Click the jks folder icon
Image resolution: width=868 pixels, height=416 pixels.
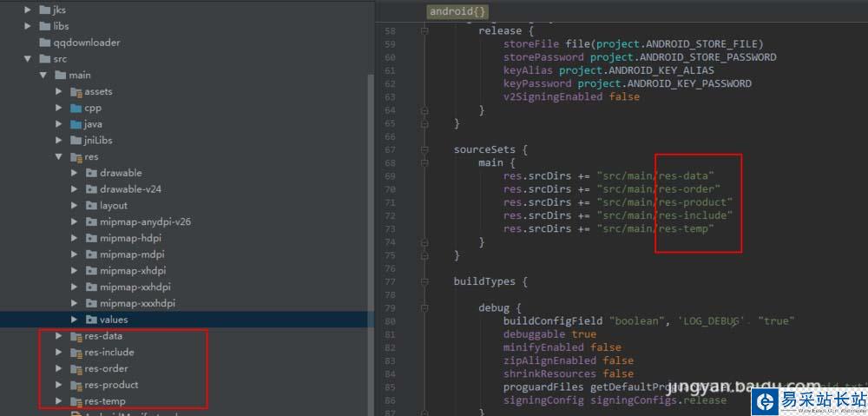coord(45,10)
